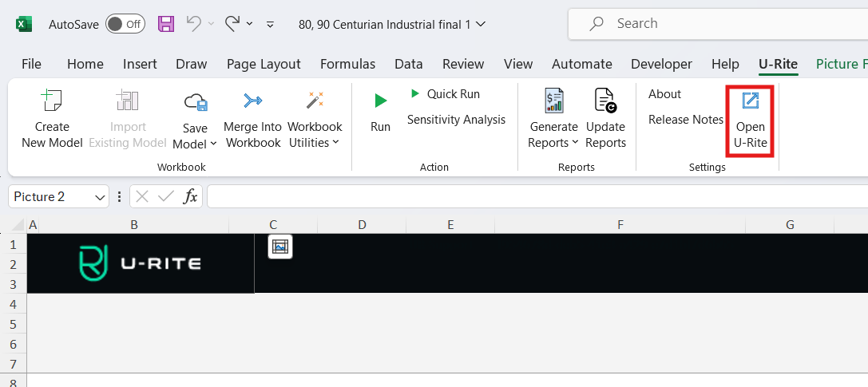The height and width of the screenshot is (387, 868).
Task: Click the Merge Into Workbook icon
Action: [x=252, y=101]
